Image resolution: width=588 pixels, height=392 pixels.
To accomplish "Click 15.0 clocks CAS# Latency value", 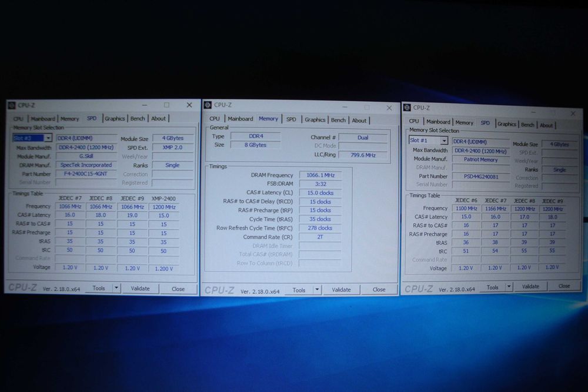I will (320, 193).
